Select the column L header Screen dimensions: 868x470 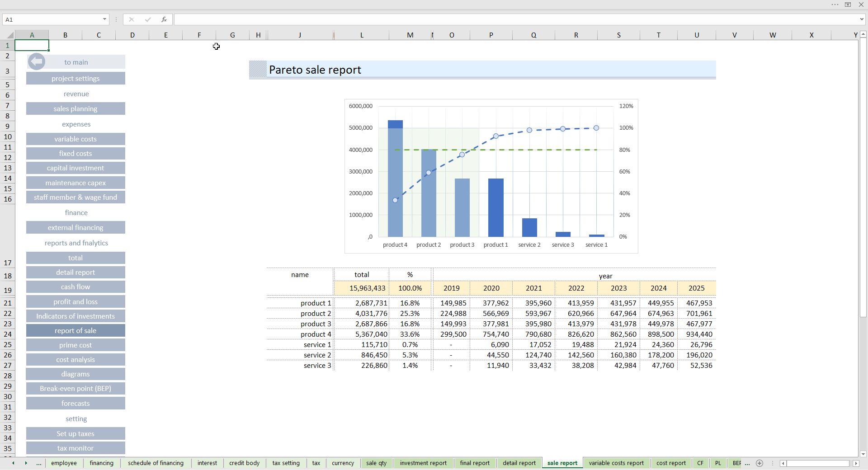[362, 35]
